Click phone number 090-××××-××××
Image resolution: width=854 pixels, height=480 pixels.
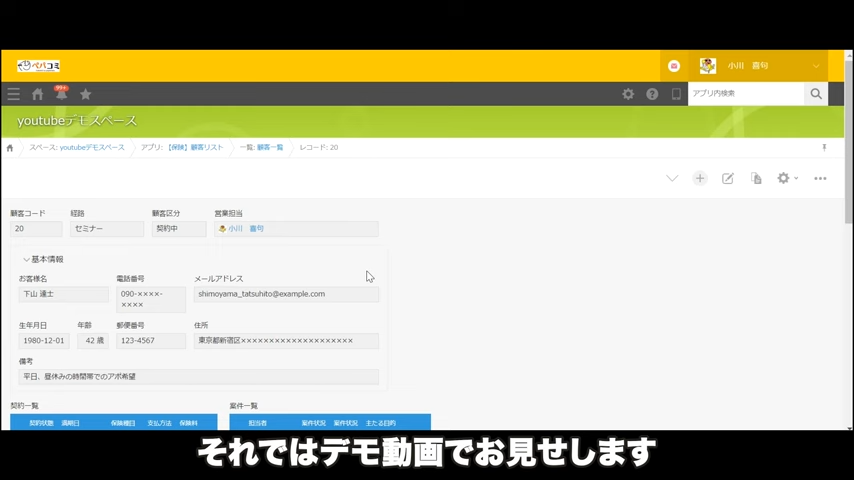[151, 299]
